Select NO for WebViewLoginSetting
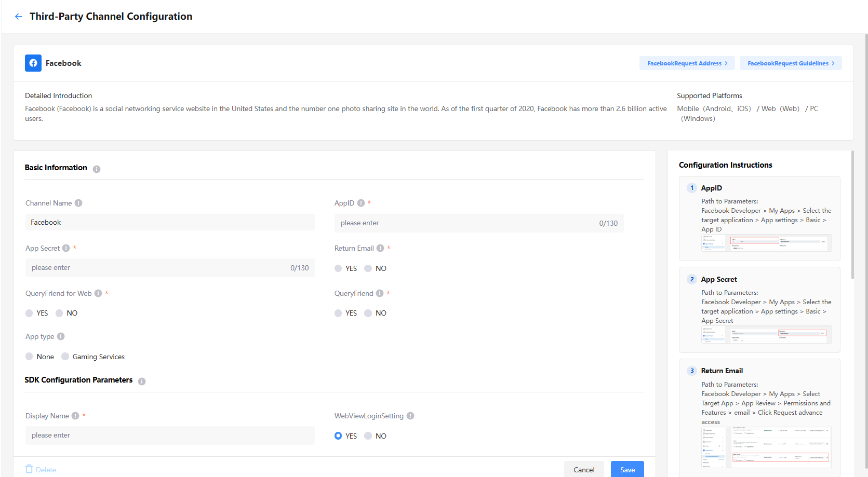 click(x=368, y=436)
